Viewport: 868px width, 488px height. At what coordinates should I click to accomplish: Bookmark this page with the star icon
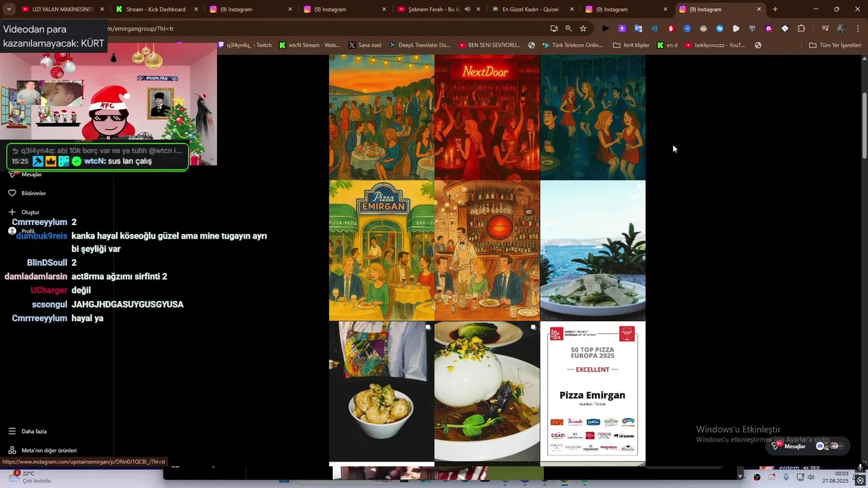(583, 28)
